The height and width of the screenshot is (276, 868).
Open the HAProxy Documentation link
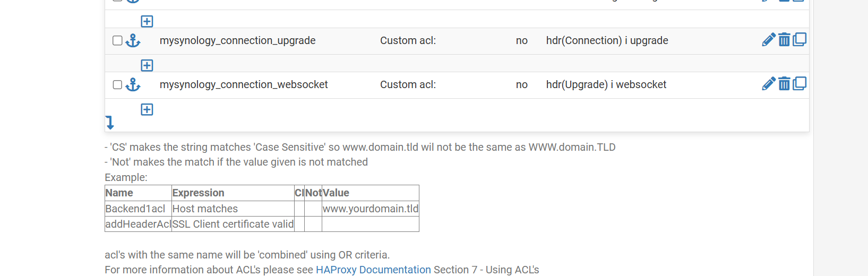click(x=373, y=270)
